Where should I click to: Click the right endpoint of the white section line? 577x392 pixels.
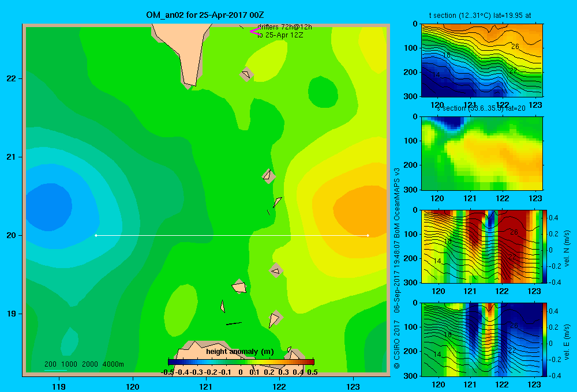pos(368,235)
